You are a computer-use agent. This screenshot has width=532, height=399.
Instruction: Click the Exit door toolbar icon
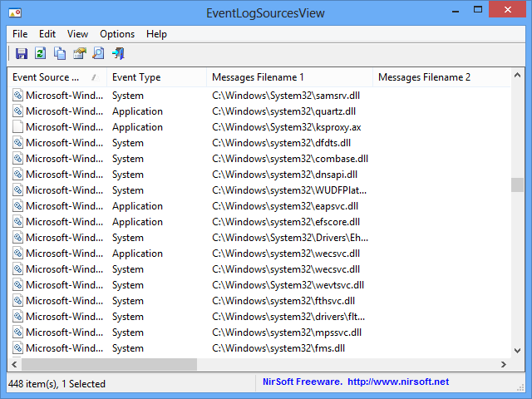pyautogui.click(x=118, y=53)
